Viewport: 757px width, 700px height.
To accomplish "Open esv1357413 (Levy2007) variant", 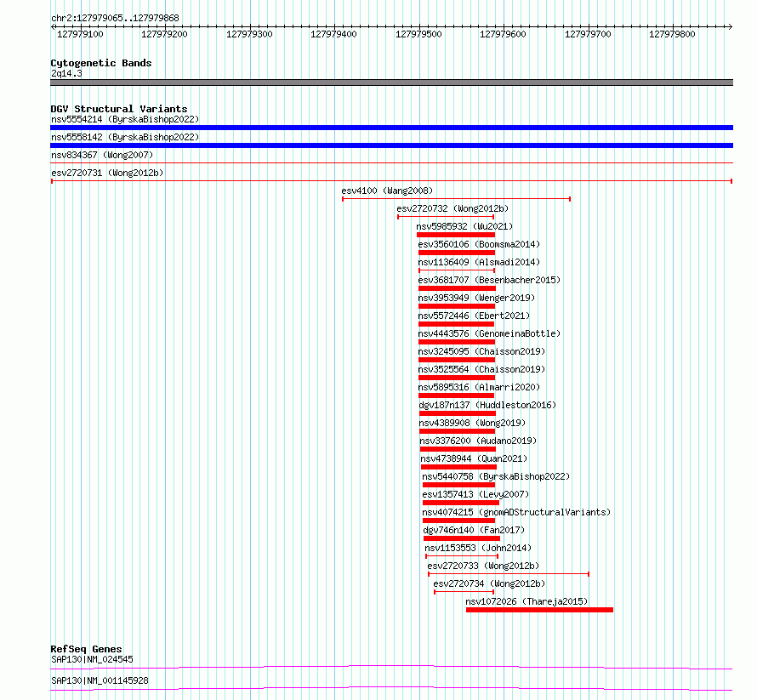I will pos(475,494).
